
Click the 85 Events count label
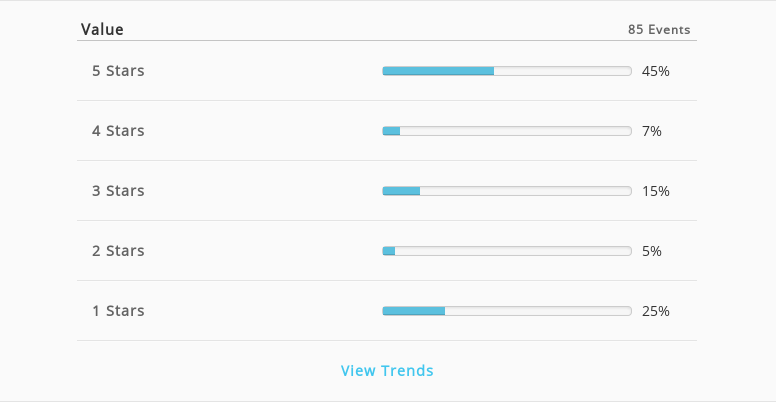(659, 30)
